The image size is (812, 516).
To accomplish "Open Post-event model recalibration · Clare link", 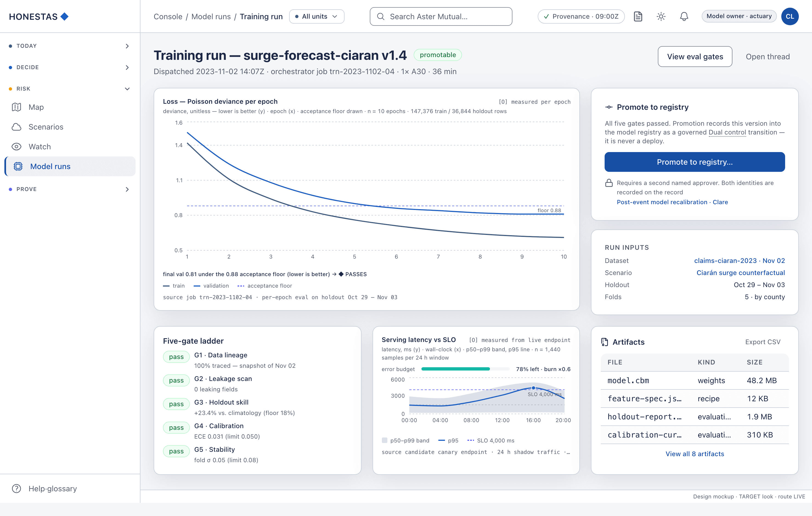I will 672,202.
